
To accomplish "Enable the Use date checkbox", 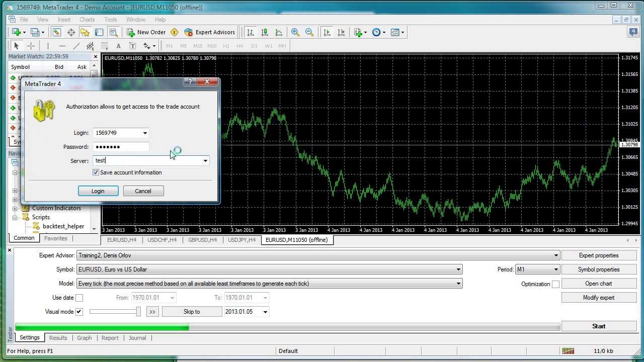I will click(x=79, y=298).
